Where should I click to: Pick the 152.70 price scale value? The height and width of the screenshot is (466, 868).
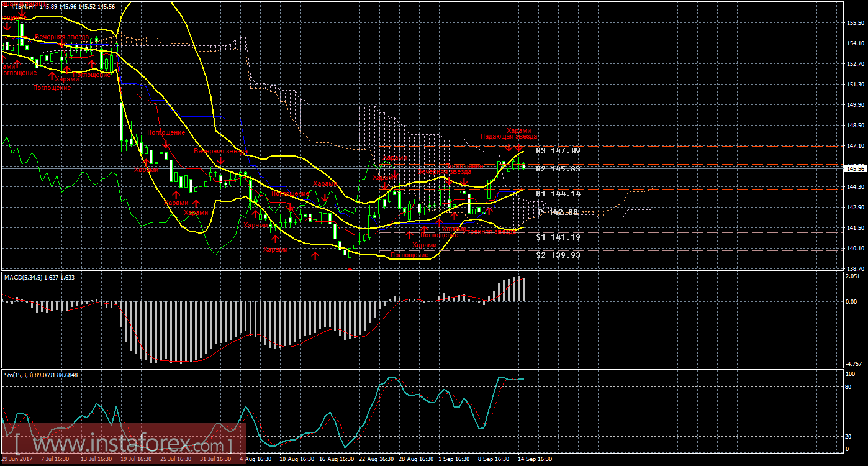click(855, 64)
